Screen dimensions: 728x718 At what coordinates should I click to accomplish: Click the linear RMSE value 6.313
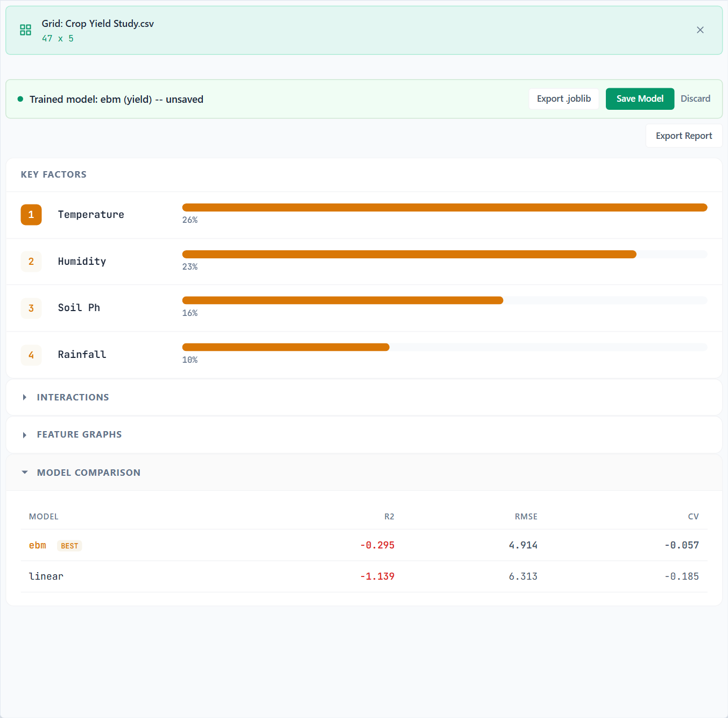point(523,576)
